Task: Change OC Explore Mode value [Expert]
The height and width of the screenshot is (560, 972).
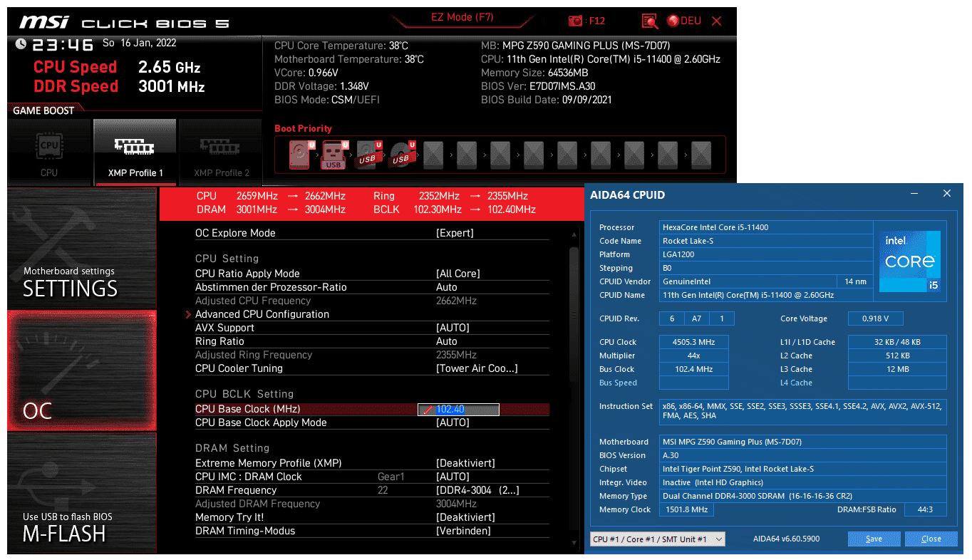Action: 455,233
